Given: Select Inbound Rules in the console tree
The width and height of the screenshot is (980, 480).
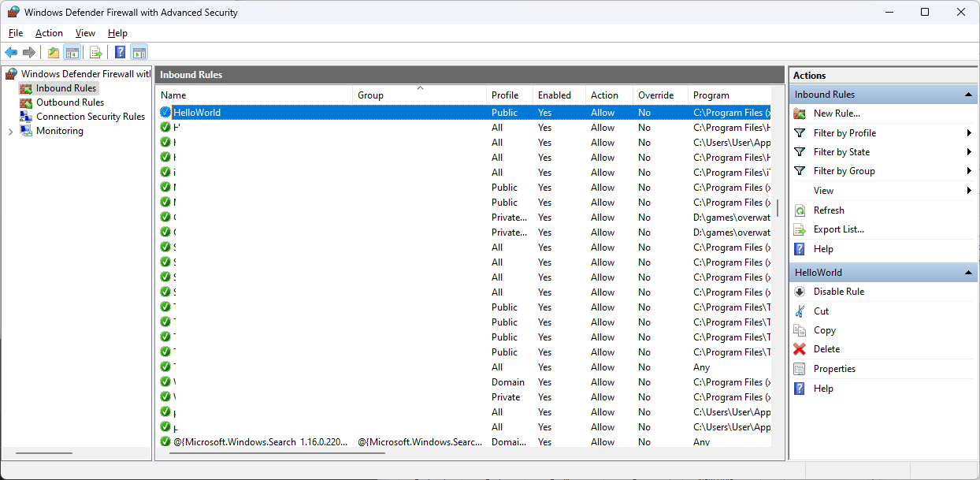Looking at the screenshot, I should click(x=66, y=88).
